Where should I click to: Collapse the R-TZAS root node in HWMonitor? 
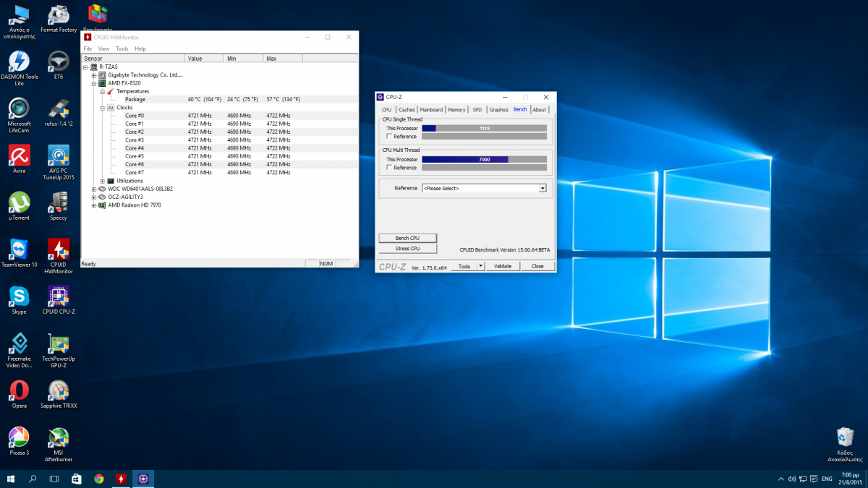86,67
